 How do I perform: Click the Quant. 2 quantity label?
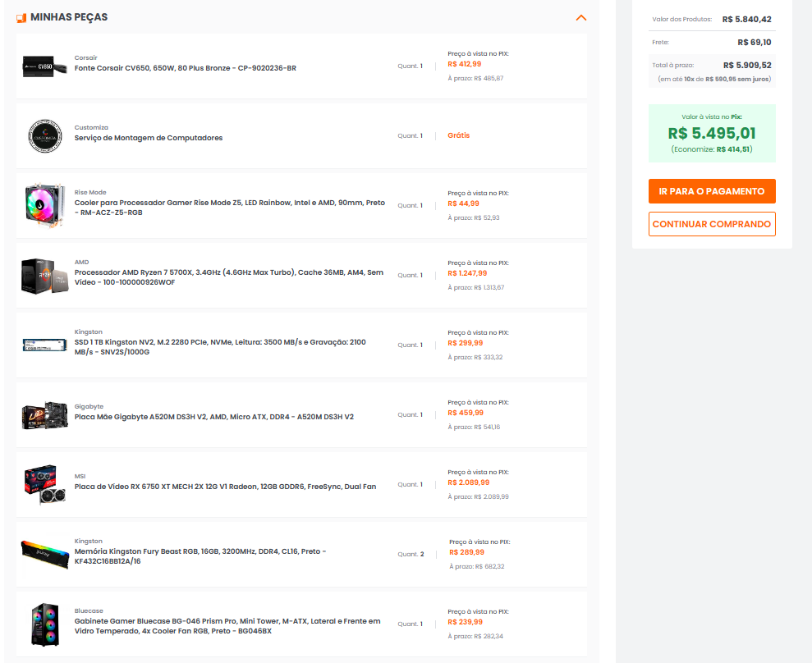tap(411, 555)
